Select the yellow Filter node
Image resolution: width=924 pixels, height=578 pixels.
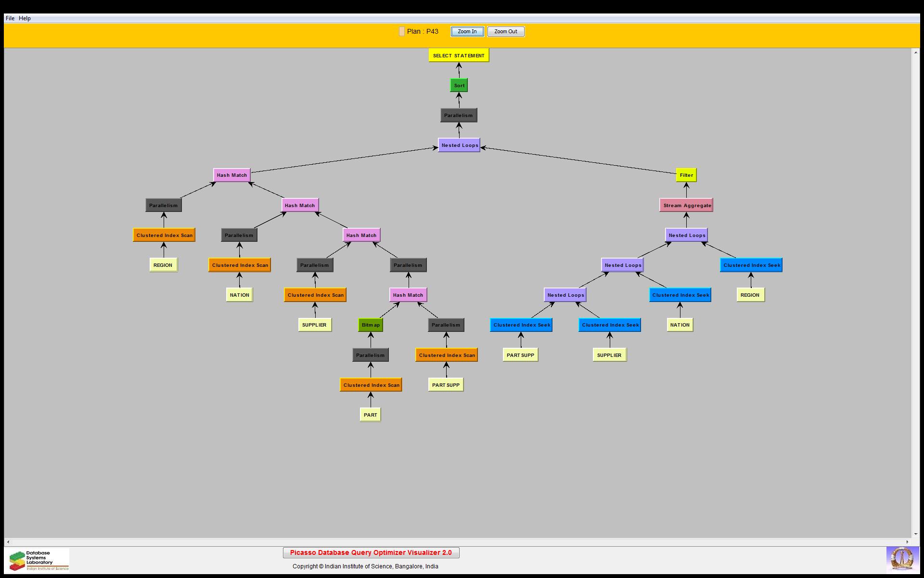(x=686, y=175)
